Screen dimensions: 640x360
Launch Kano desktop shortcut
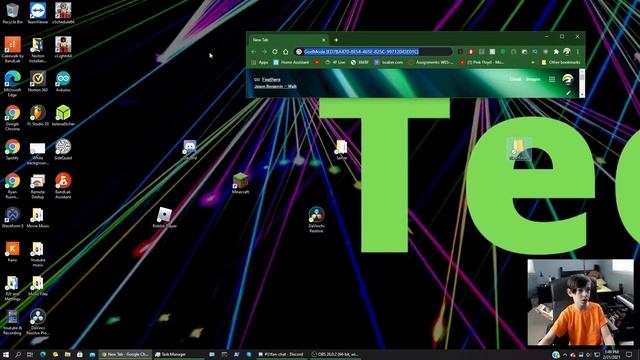[x=12, y=251]
